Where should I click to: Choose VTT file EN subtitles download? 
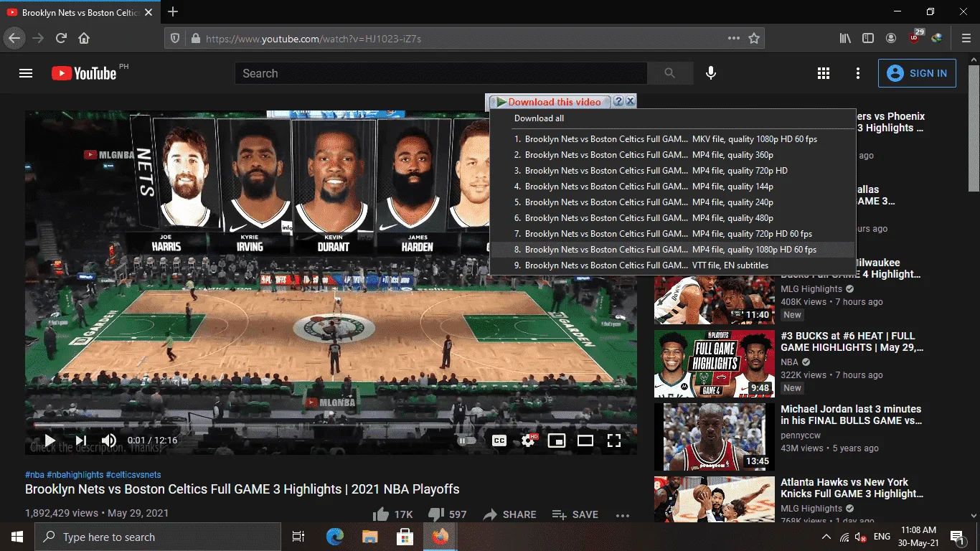pyautogui.click(x=673, y=265)
